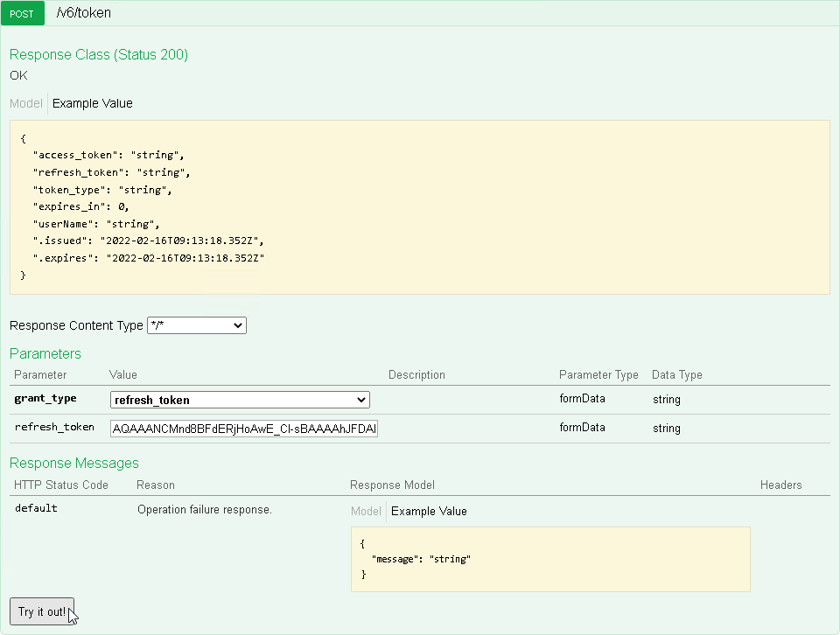Click the status 200 example JSON block
The height and width of the screenshot is (635, 840).
(419, 207)
